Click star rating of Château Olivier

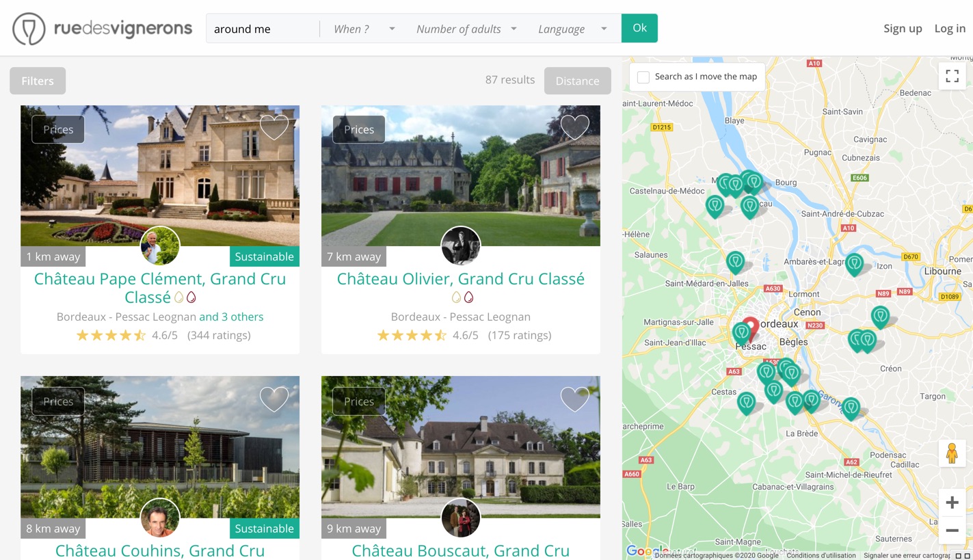pos(412,335)
